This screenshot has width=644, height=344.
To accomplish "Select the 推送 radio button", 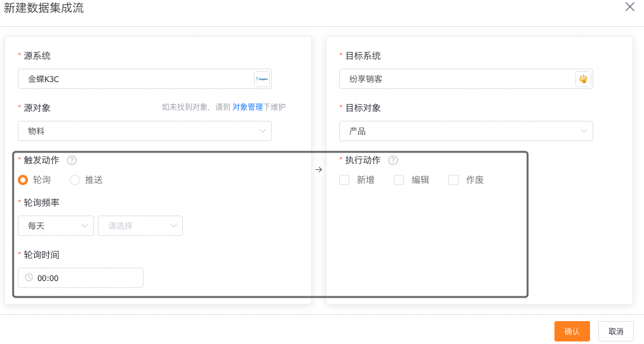I will click(x=75, y=179).
